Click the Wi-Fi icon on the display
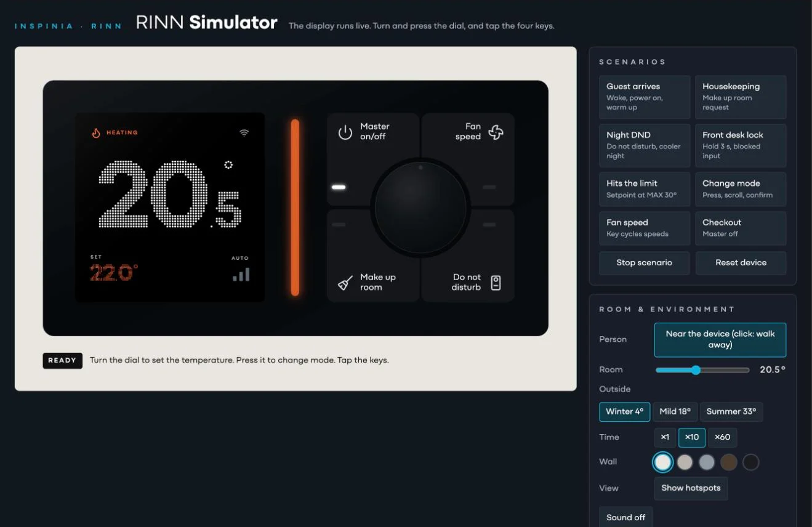Image resolution: width=812 pixels, height=527 pixels. 244,132
